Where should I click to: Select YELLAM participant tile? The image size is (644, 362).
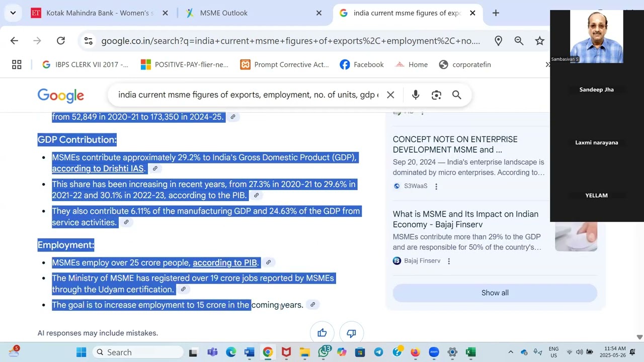(x=597, y=195)
